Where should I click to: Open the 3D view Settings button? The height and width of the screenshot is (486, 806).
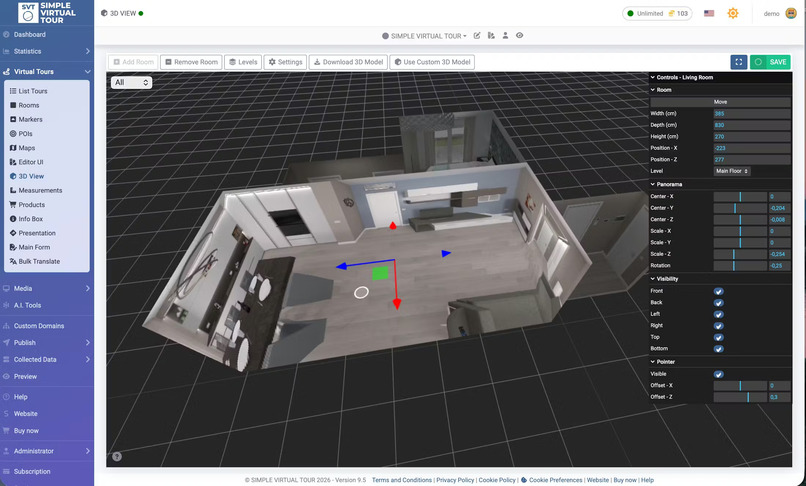point(285,62)
